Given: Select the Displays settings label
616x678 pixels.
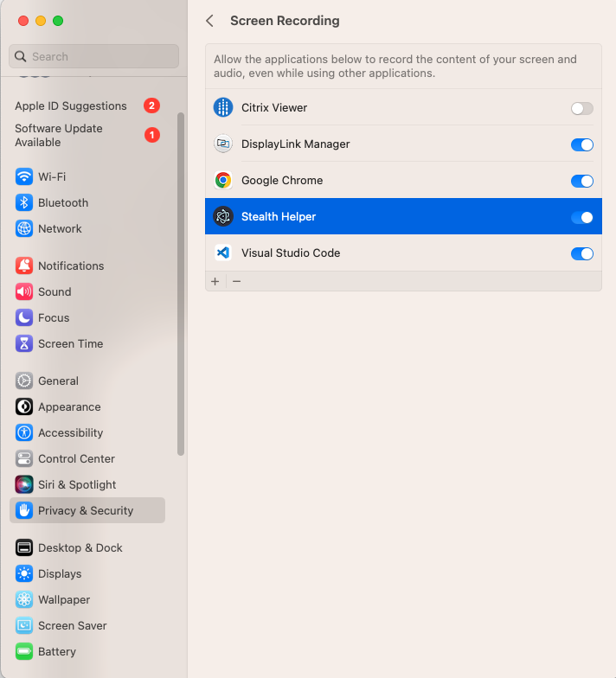Looking at the screenshot, I should pyautogui.click(x=60, y=574).
